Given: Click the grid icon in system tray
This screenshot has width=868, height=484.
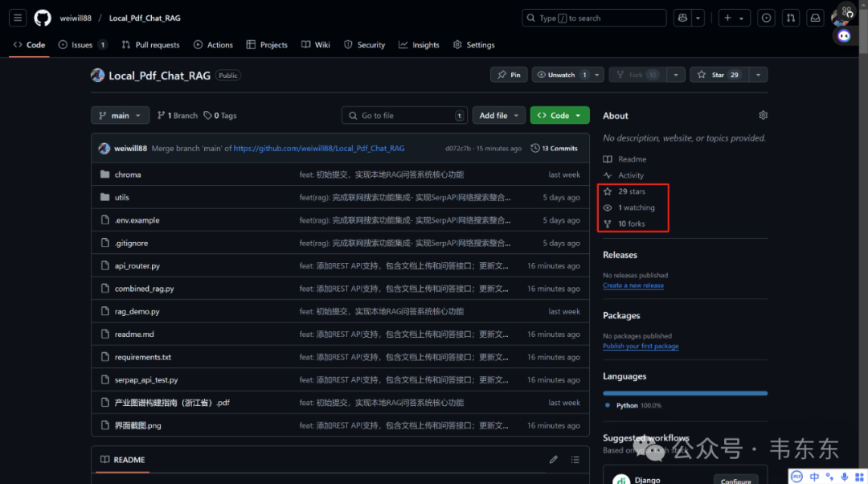Looking at the screenshot, I should pyautogui.click(x=860, y=477).
